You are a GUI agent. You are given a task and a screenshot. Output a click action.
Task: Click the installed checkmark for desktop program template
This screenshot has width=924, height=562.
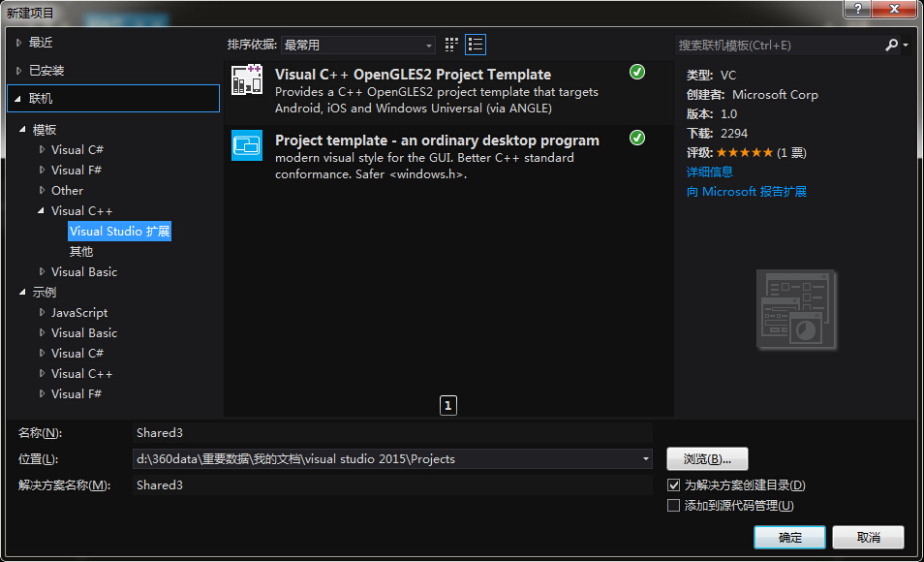(x=637, y=138)
